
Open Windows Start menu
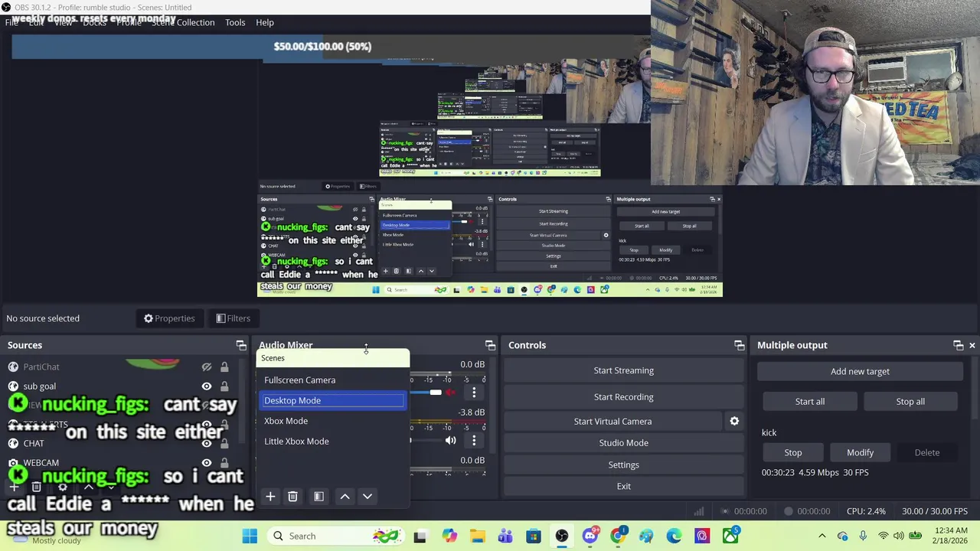[x=250, y=536]
